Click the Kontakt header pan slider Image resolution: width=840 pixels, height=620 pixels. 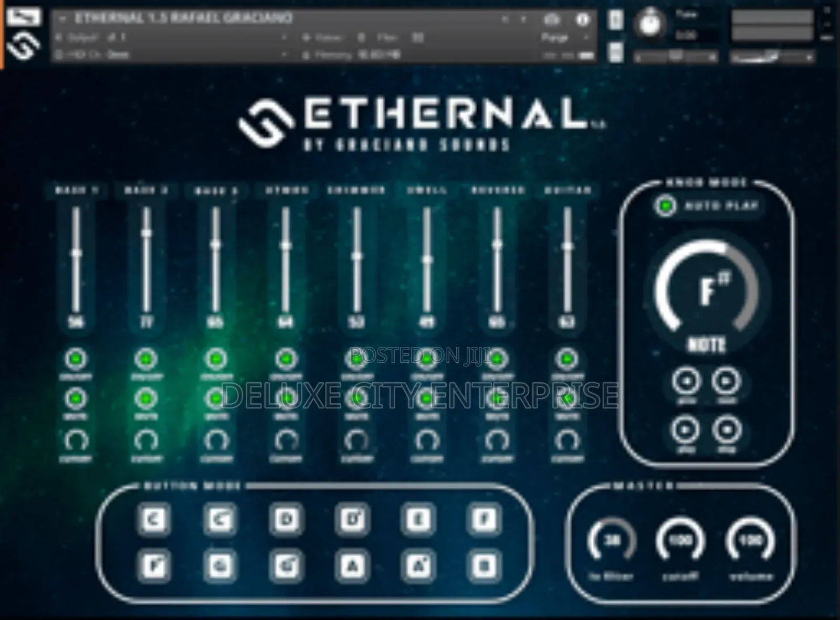coord(676,56)
